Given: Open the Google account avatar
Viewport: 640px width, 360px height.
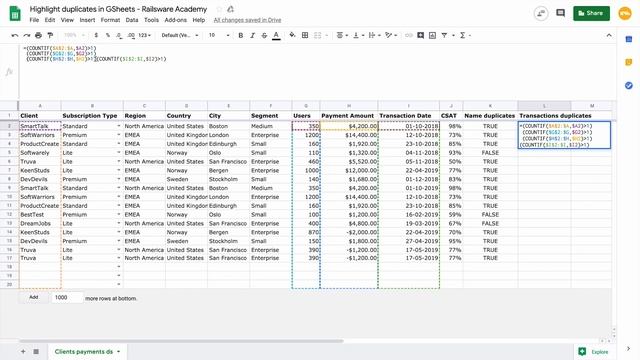Looking at the screenshot, I should pos(625,13).
